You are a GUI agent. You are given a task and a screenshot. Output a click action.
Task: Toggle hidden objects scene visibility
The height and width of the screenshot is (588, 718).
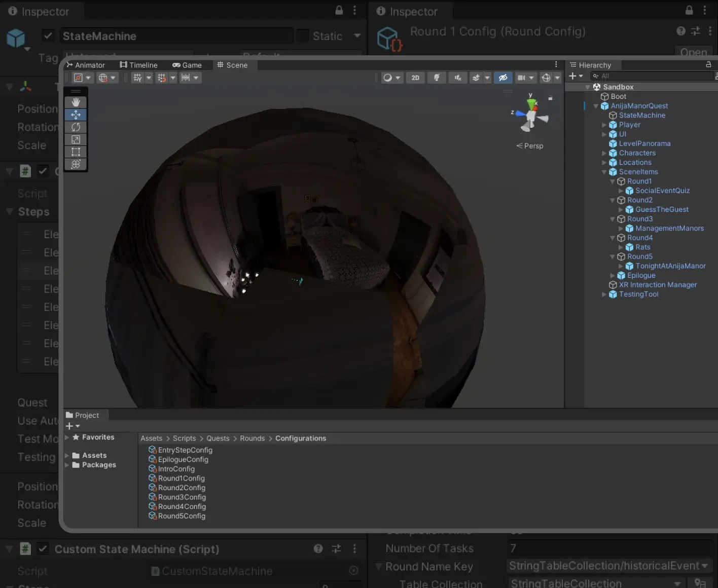[x=502, y=78]
